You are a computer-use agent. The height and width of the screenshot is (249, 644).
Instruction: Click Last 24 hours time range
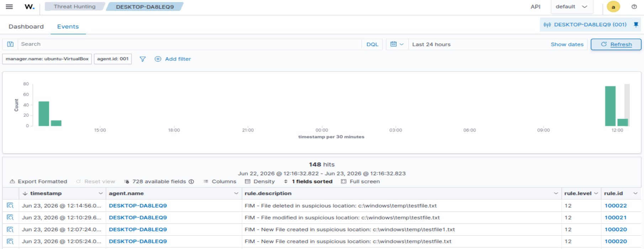pyautogui.click(x=431, y=44)
